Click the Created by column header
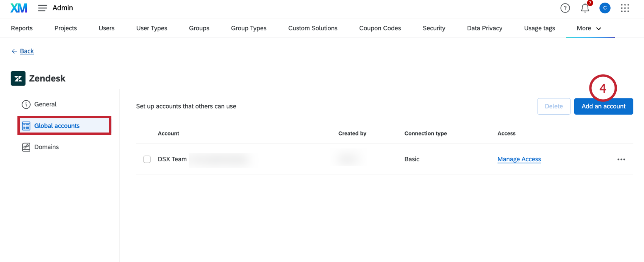644x262 pixels. (x=352, y=134)
